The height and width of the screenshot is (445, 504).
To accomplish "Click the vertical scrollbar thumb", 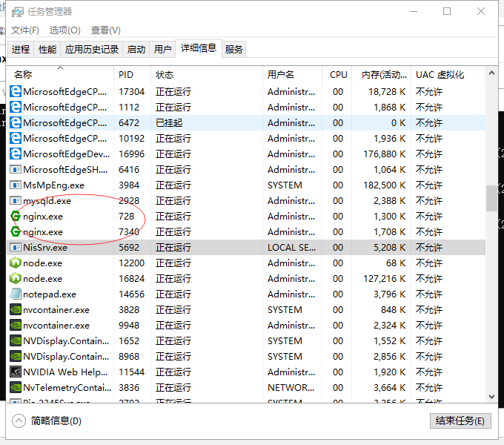I will point(491,198).
